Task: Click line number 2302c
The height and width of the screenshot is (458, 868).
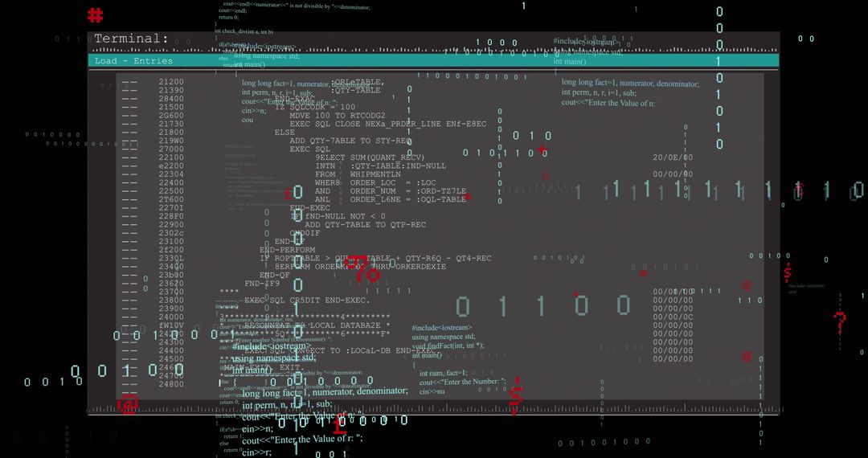Action: (171, 233)
